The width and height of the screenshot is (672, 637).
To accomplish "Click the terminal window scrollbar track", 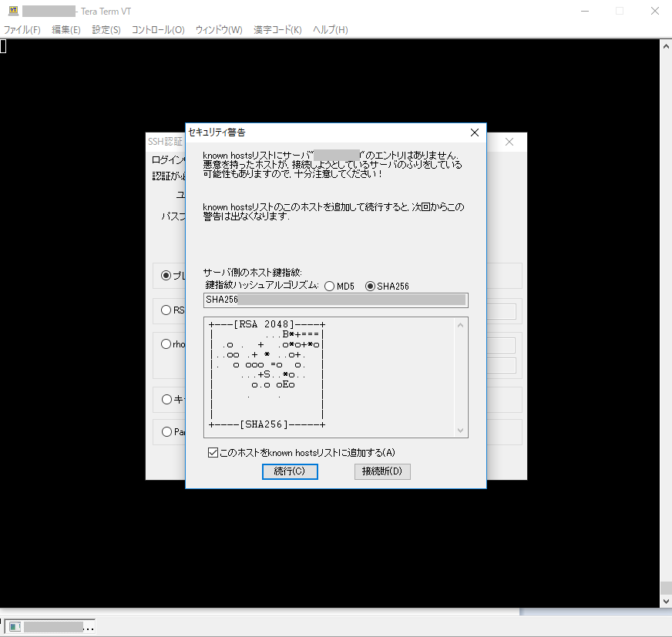I will click(666, 308).
